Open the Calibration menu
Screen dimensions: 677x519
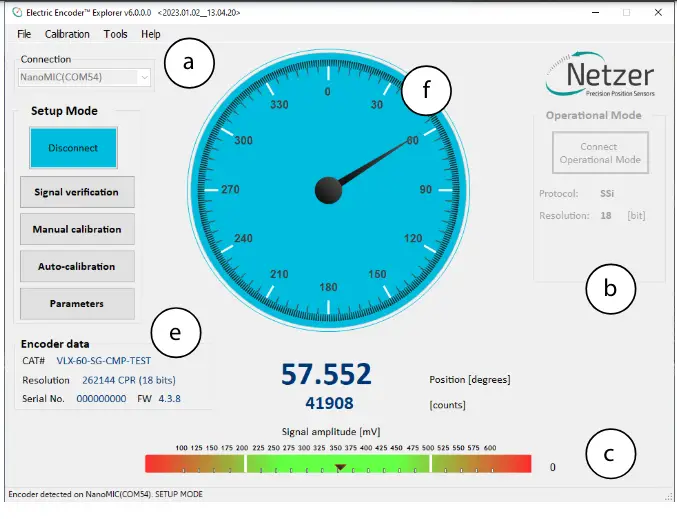pos(67,34)
